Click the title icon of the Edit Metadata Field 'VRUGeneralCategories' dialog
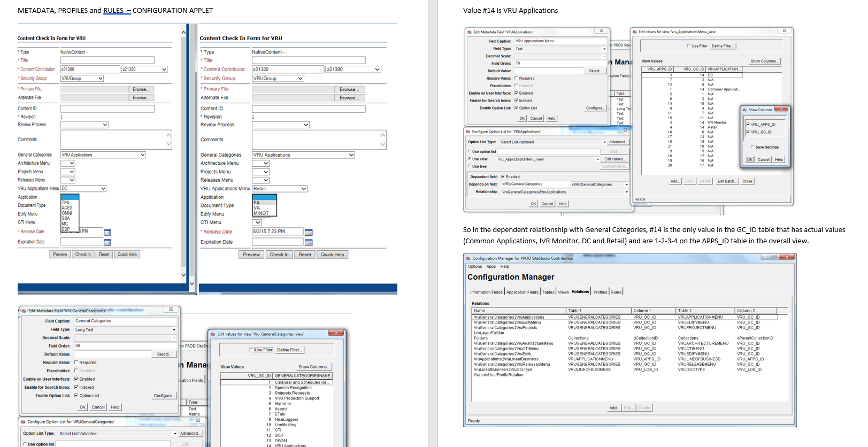The width and height of the screenshot is (868, 447). tap(25, 311)
